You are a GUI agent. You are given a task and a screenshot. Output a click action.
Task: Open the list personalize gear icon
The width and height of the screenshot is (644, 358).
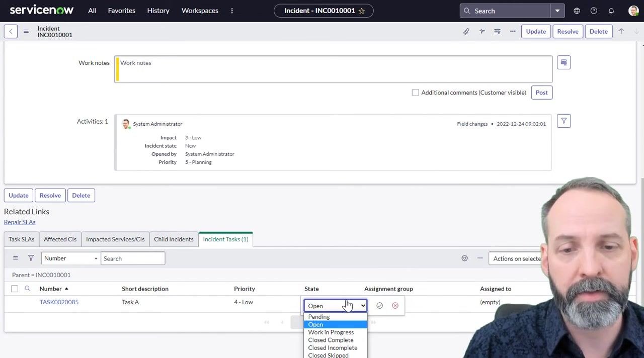[464, 258]
